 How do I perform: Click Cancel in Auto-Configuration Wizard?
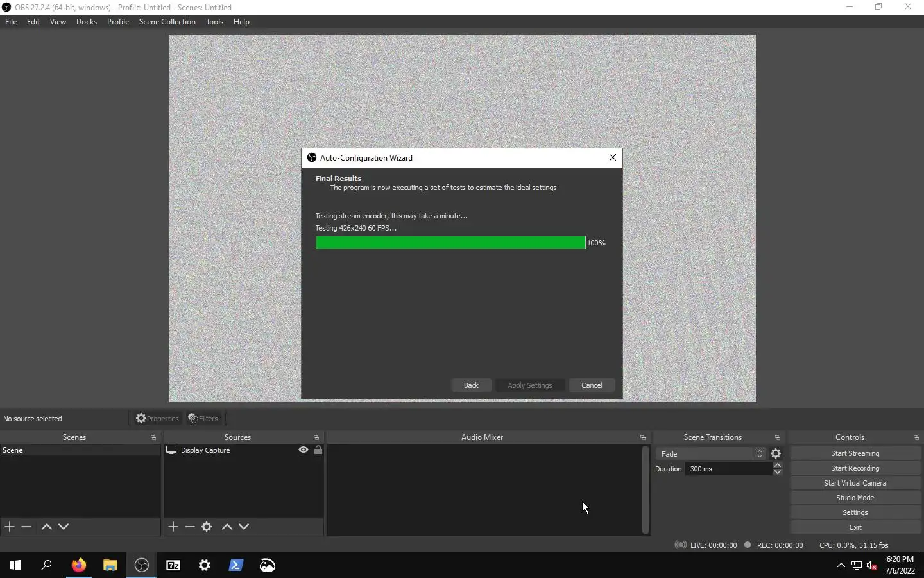(592, 385)
